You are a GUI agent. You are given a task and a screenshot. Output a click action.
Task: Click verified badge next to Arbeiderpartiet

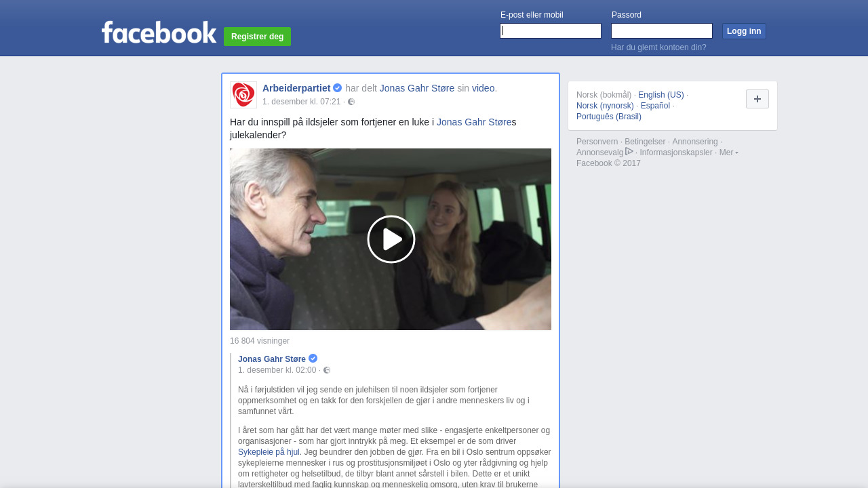click(x=337, y=88)
